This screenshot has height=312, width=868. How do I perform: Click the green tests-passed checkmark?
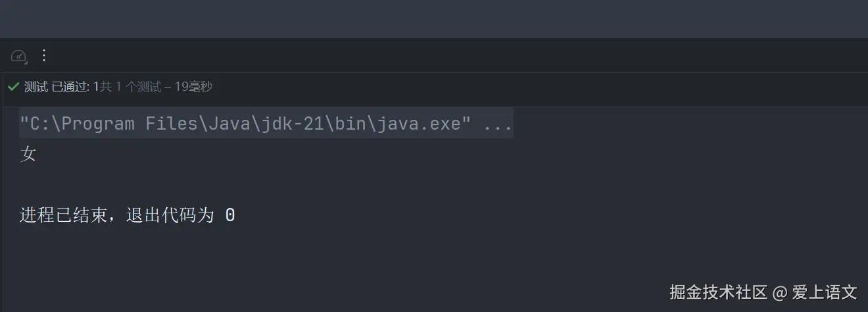[13, 86]
